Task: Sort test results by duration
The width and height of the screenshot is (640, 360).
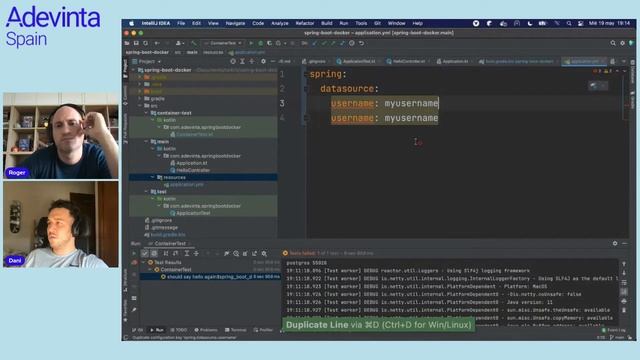Action: tap(176, 253)
